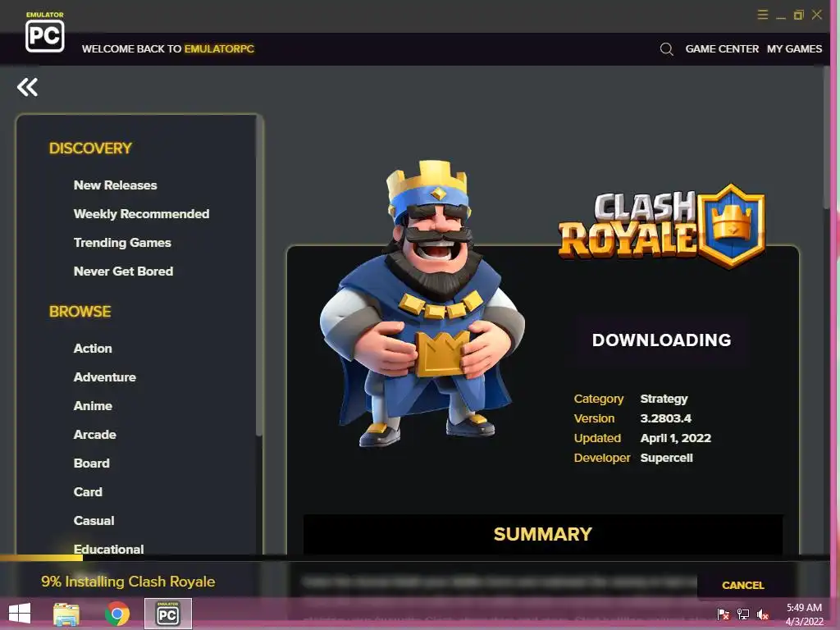Click the SUMMARY section header
840x630 pixels.
[x=543, y=534]
